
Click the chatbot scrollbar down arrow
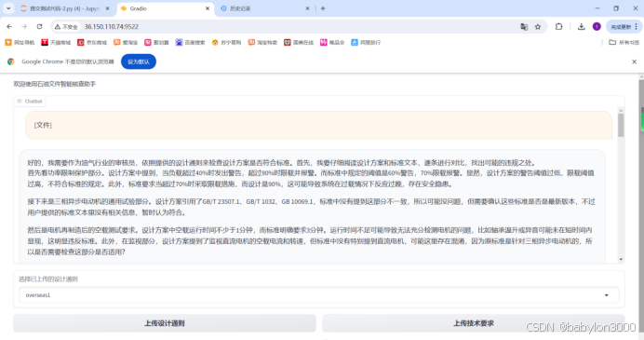pos(621,259)
